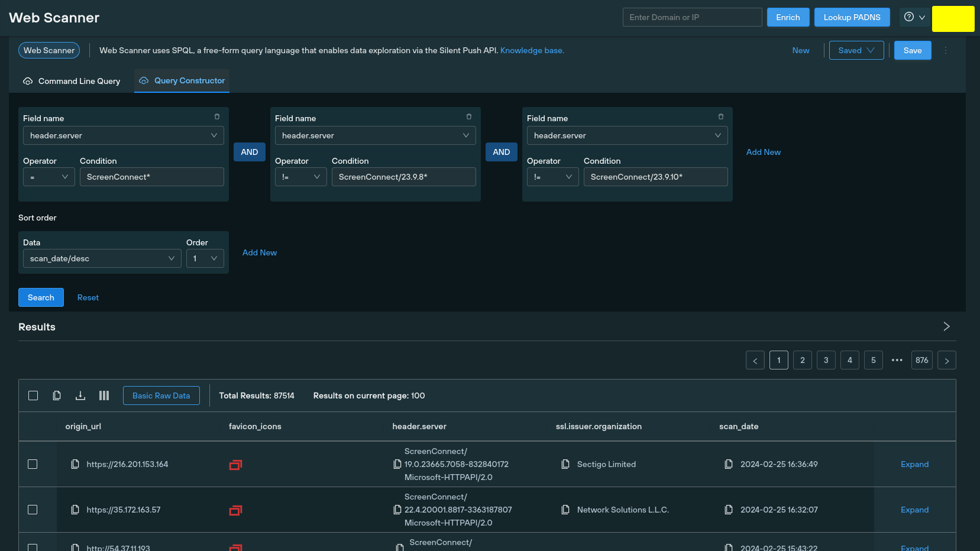The image size is (980, 551).
Task: Go to results page 2
Action: click(x=803, y=360)
